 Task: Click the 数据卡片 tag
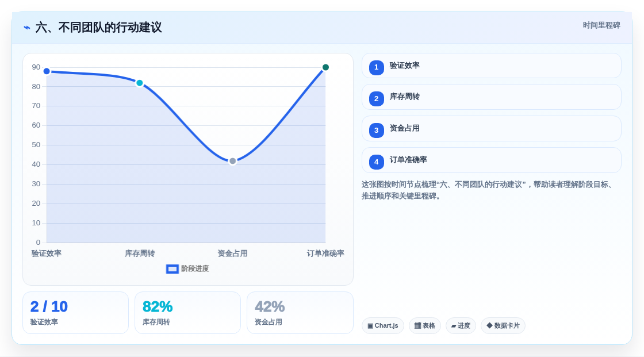pos(503,326)
